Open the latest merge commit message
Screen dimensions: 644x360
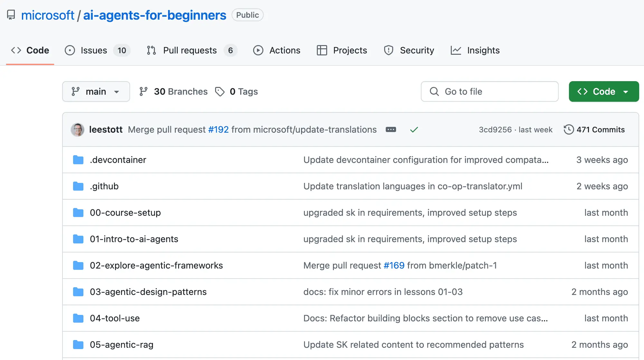pyautogui.click(x=252, y=129)
